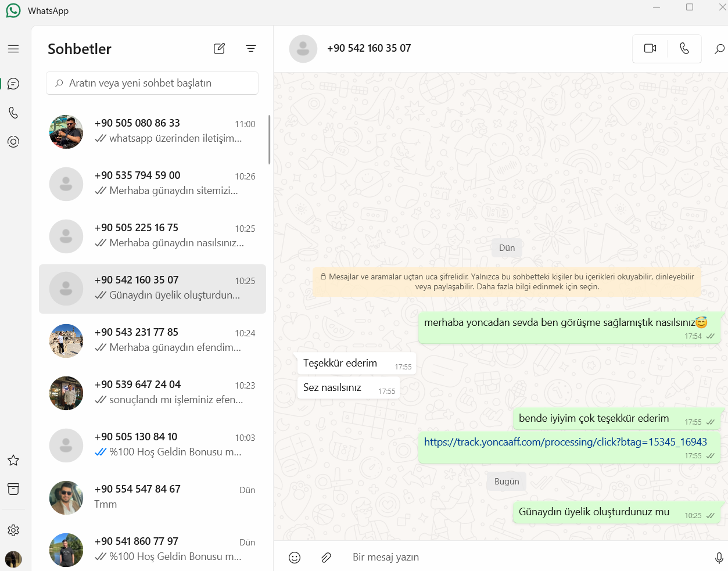Select the chat row +90 542 160 35 07
Image resolution: width=728 pixels, height=571 pixels.
pyautogui.click(x=152, y=289)
